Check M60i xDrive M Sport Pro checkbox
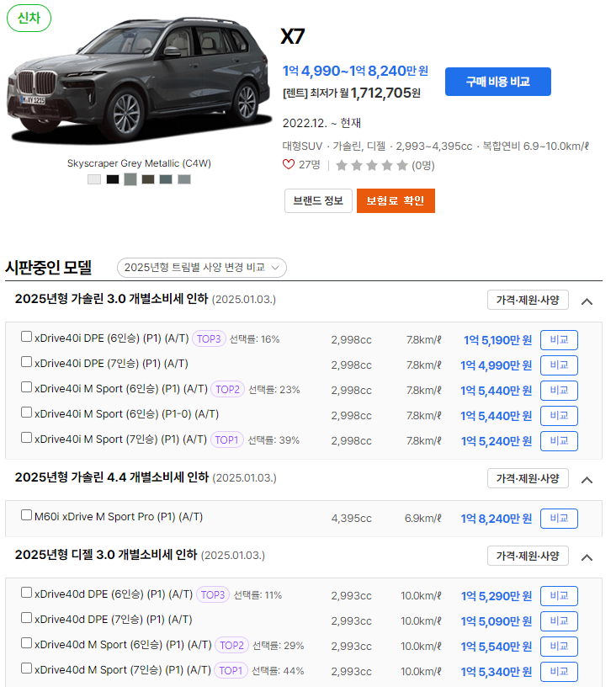 click(x=26, y=515)
